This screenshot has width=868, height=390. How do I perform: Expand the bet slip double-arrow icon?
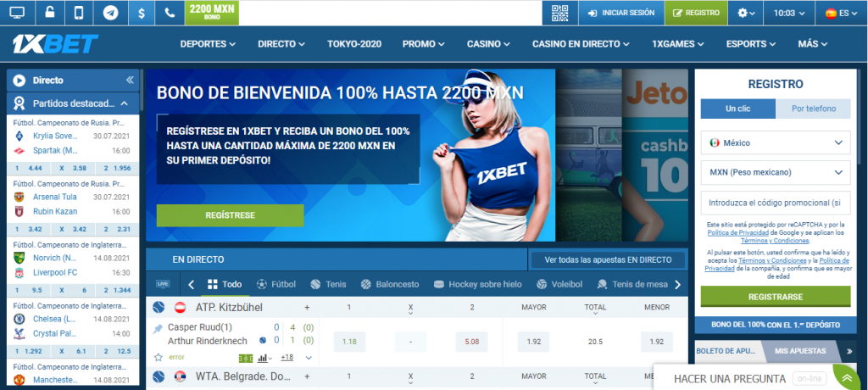[849, 351]
